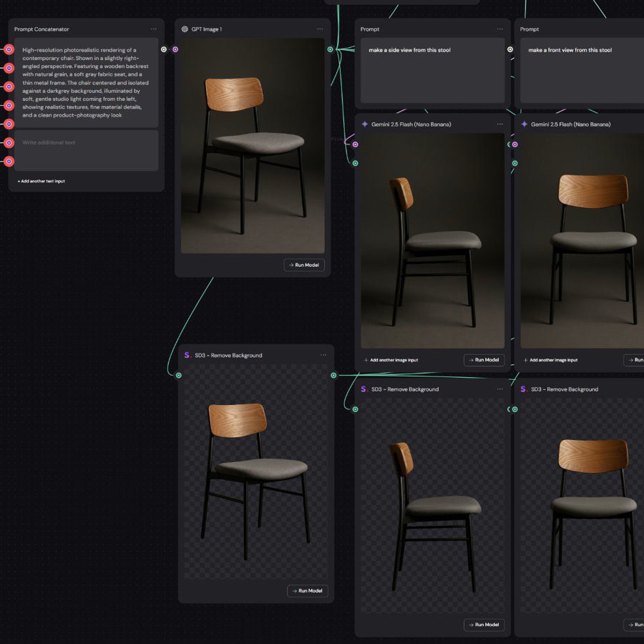Click the 'Prompt' title above side view text
Image resolution: width=644 pixels, height=644 pixels.
[370, 29]
